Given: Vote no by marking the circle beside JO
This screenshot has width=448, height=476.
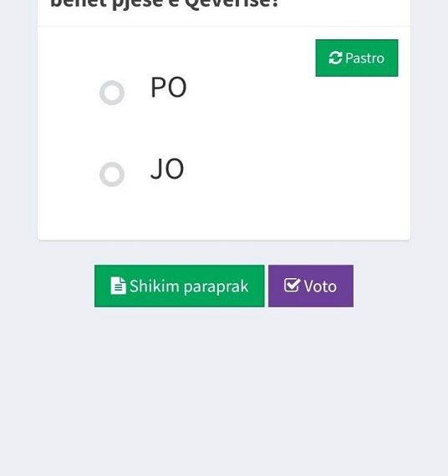Looking at the screenshot, I should pos(112,175).
